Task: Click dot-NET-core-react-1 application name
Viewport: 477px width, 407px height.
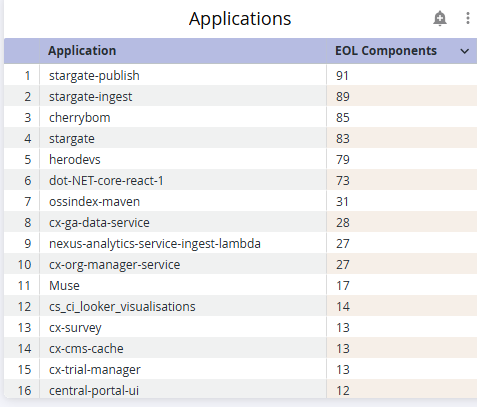Action: (x=106, y=181)
